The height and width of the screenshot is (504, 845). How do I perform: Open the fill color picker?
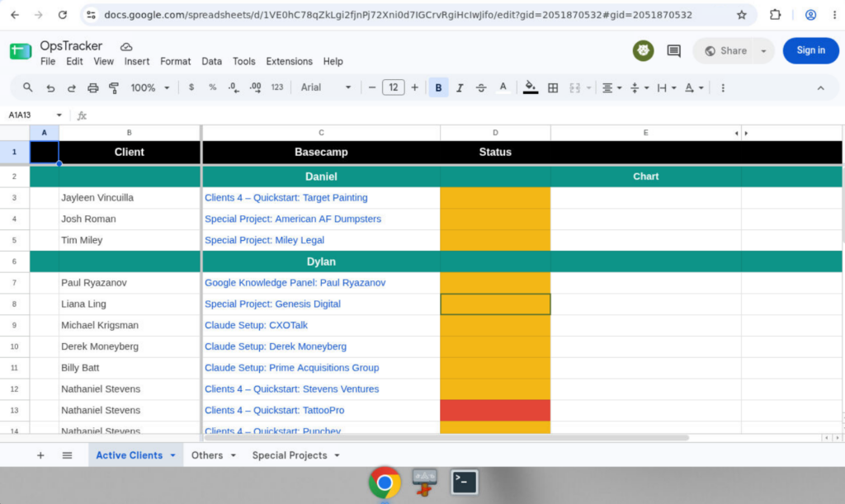pos(531,87)
